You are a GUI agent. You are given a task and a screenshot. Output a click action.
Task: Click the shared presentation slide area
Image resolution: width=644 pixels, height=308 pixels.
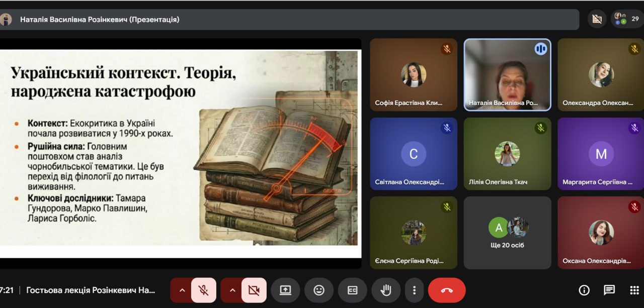tap(180, 153)
